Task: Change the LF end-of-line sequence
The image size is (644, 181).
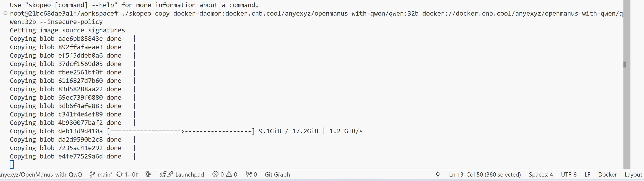Action: 588,174
